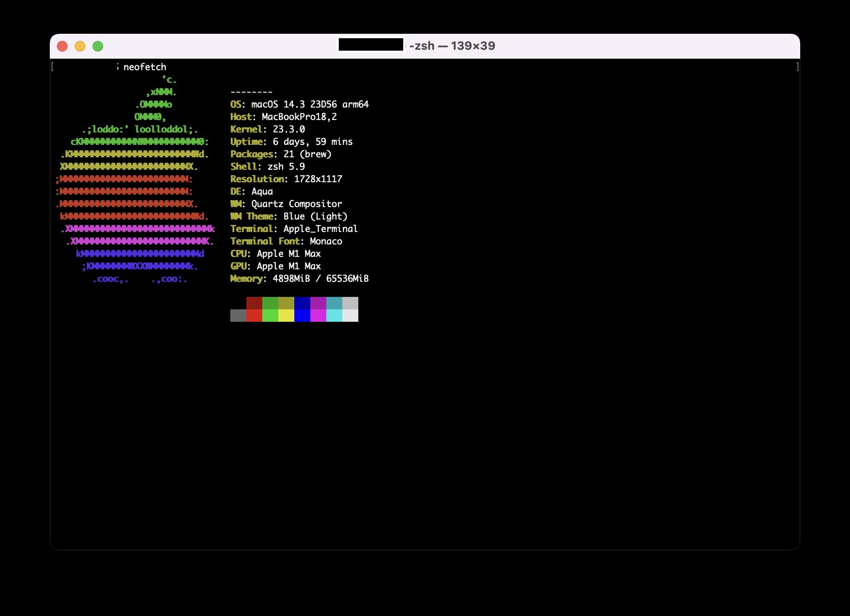Click the "CPU: Apple M1 Max" line
Image resolution: width=850 pixels, height=616 pixels.
click(x=276, y=254)
